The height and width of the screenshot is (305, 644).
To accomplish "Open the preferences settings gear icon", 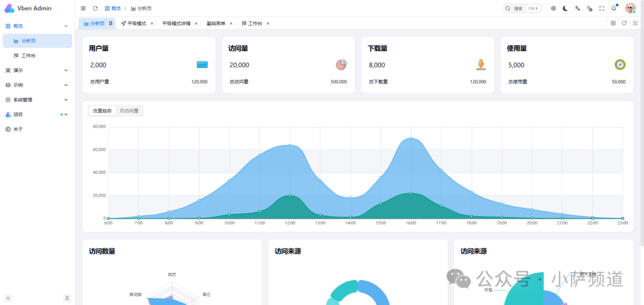I will 553,8.
